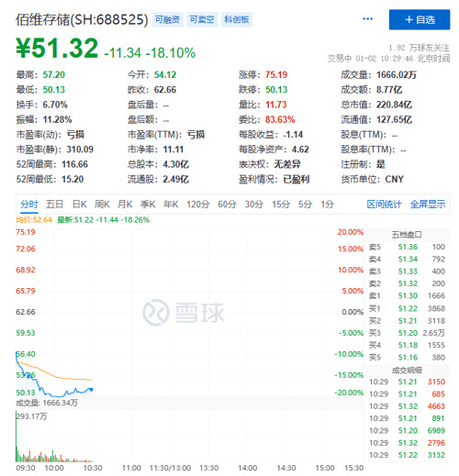Click the trade row with volume 4663

pos(407,406)
